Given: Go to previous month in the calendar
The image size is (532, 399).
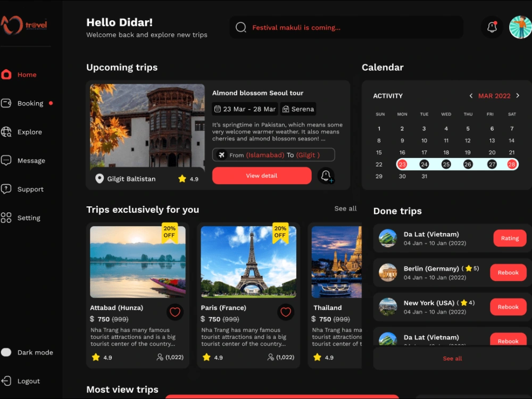Looking at the screenshot, I should coord(471,96).
